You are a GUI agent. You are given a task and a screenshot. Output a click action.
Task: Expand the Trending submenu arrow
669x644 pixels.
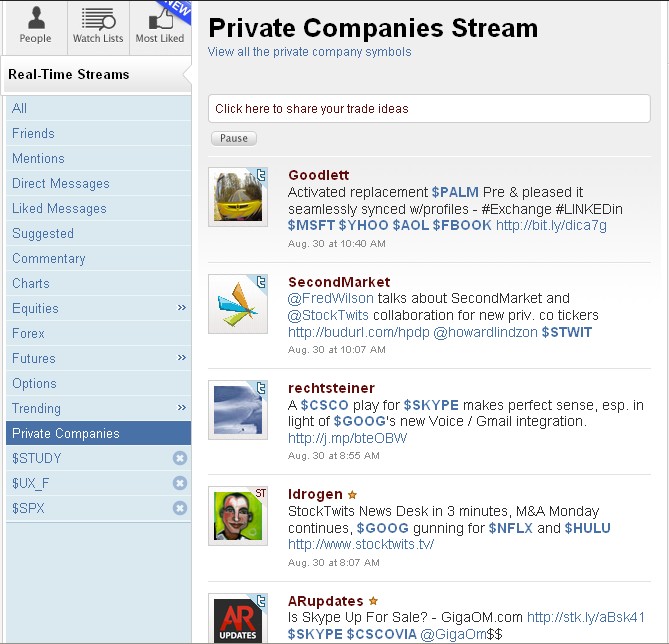point(182,408)
